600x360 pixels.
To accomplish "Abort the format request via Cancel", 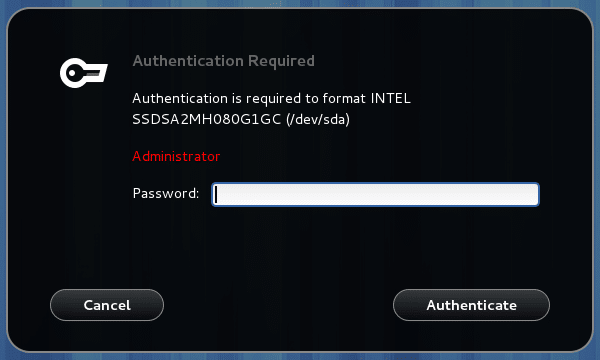I will [x=107, y=305].
